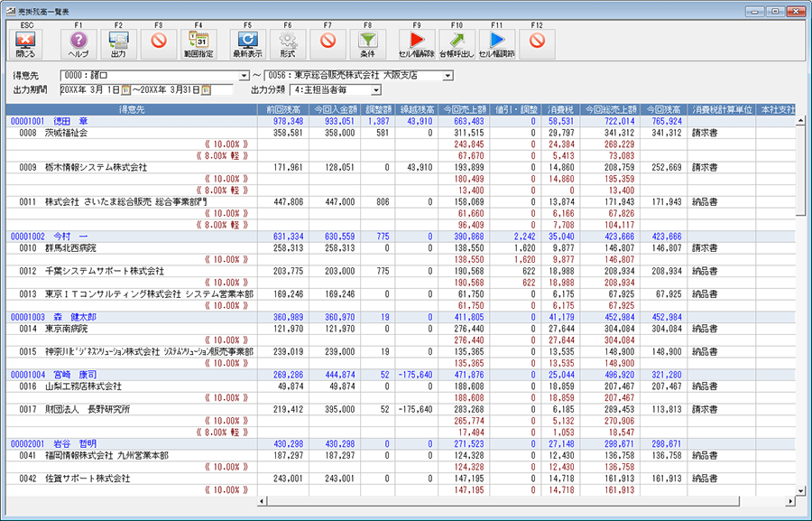Click the 今回残高 value 765,924
Viewport: 812px width, 521px height.
pyautogui.click(x=667, y=121)
